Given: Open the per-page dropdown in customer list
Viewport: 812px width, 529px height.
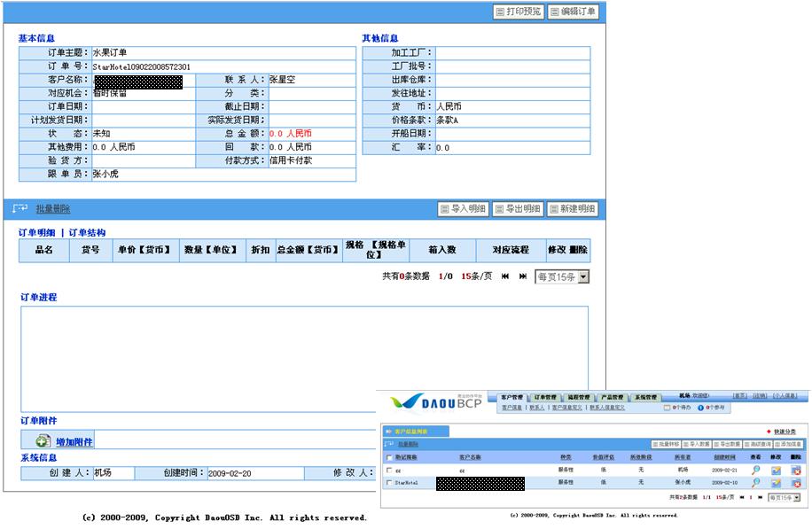Looking at the screenshot, I should tap(795, 498).
